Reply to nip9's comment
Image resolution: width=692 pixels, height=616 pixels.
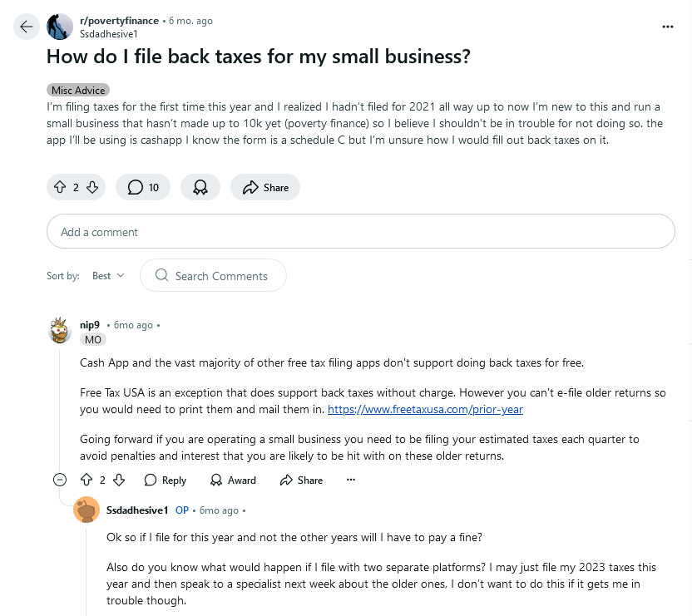click(165, 480)
